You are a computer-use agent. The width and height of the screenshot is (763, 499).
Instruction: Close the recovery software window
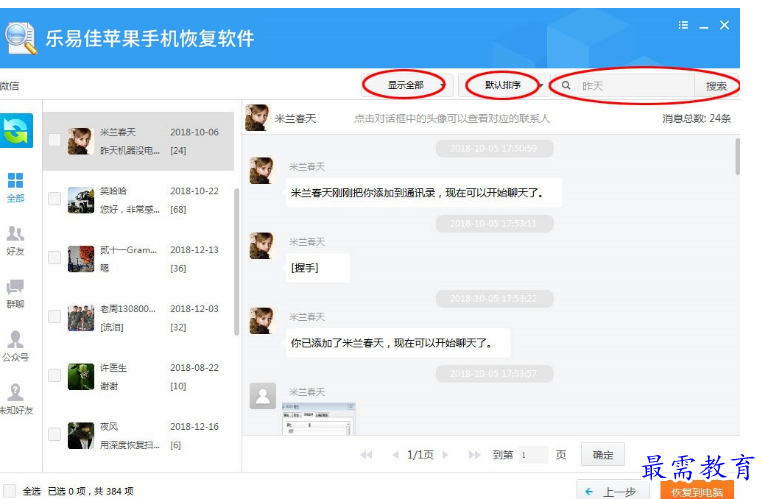[x=725, y=25]
